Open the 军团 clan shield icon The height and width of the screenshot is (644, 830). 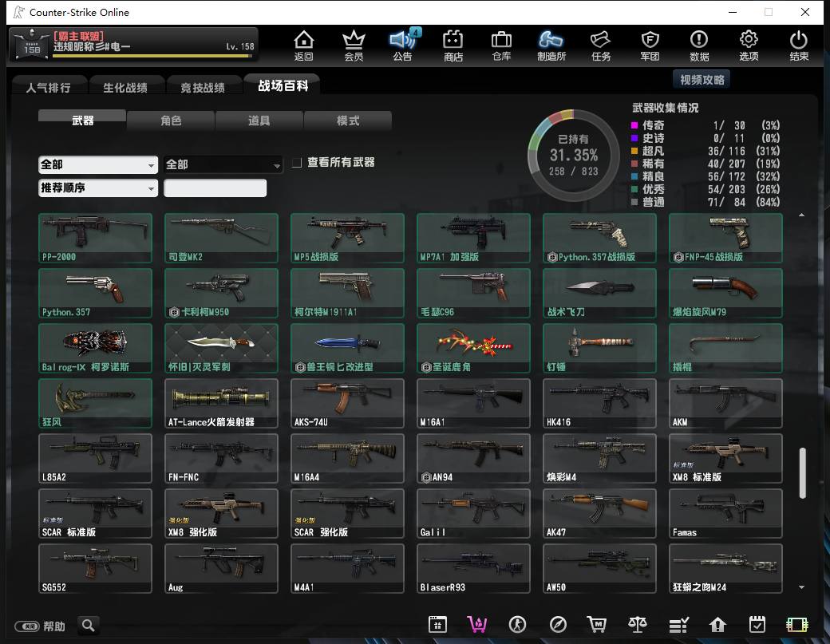point(650,45)
